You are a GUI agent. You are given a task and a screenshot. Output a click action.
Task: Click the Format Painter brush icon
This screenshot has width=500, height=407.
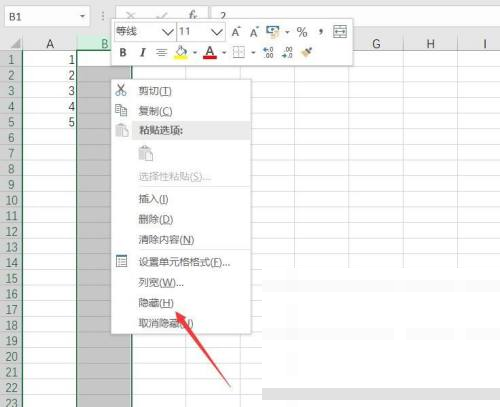tap(306, 52)
